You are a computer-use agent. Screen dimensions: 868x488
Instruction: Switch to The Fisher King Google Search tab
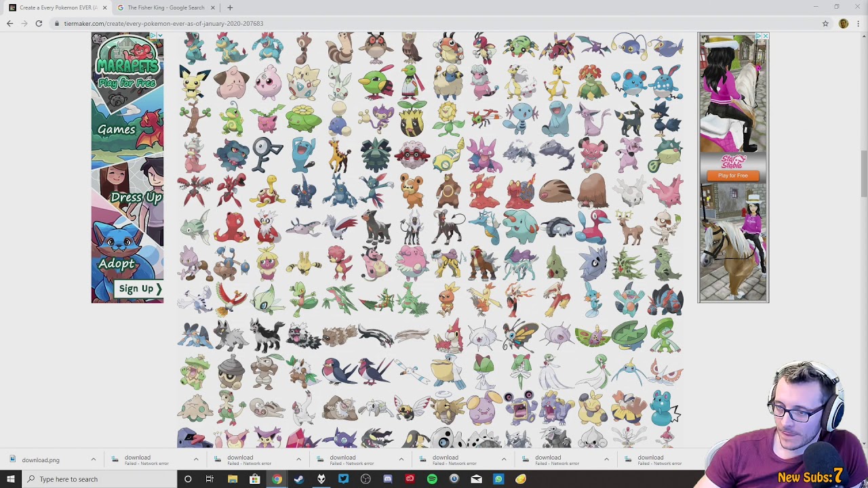click(166, 7)
